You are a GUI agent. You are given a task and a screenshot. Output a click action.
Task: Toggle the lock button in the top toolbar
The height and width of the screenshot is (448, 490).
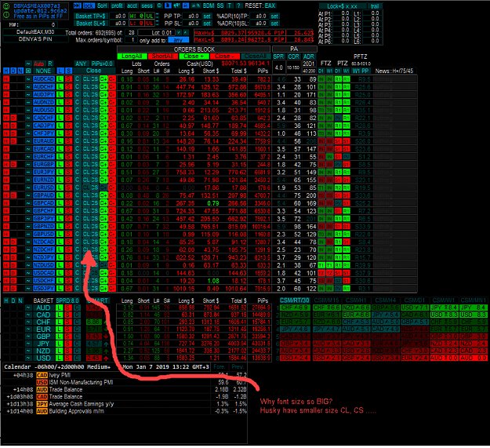(89, 5)
